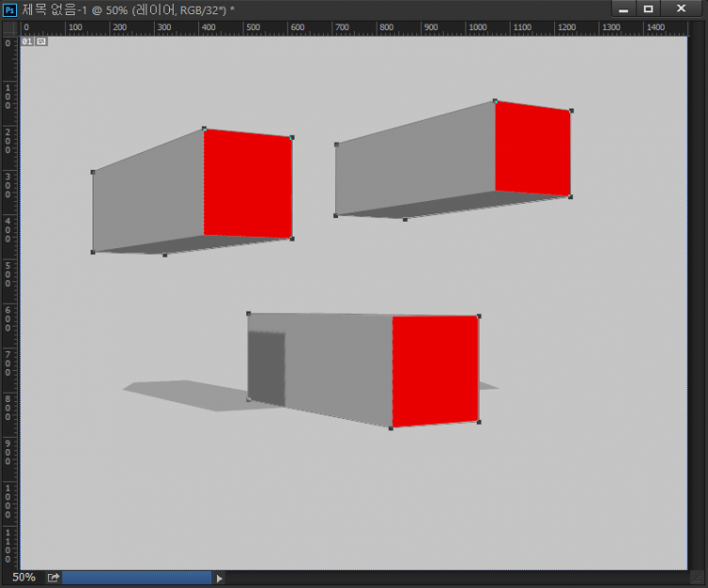Click the 700 mark on horizontal ruler
This screenshot has height=588, width=708.
343,27
